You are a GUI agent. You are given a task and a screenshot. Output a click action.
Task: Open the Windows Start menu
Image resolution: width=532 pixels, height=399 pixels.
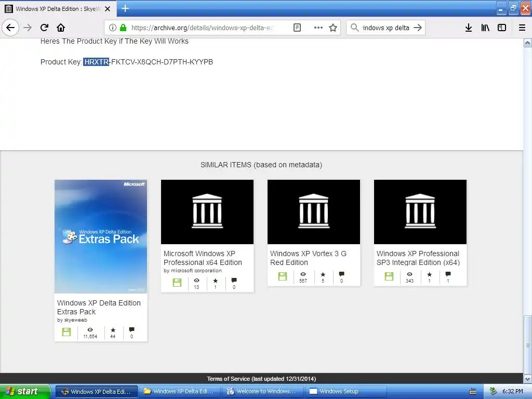(25, 391)
